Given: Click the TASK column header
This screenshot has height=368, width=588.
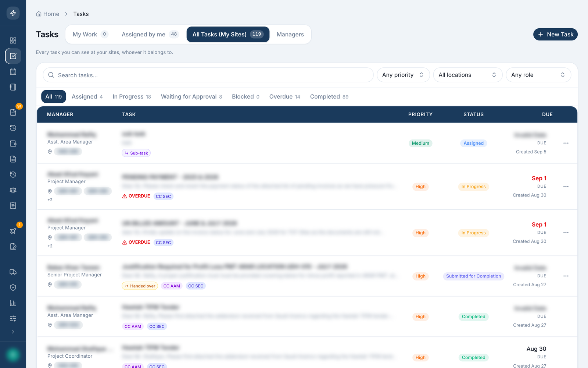Looking at the screenshot, I should tap(129, 114).
